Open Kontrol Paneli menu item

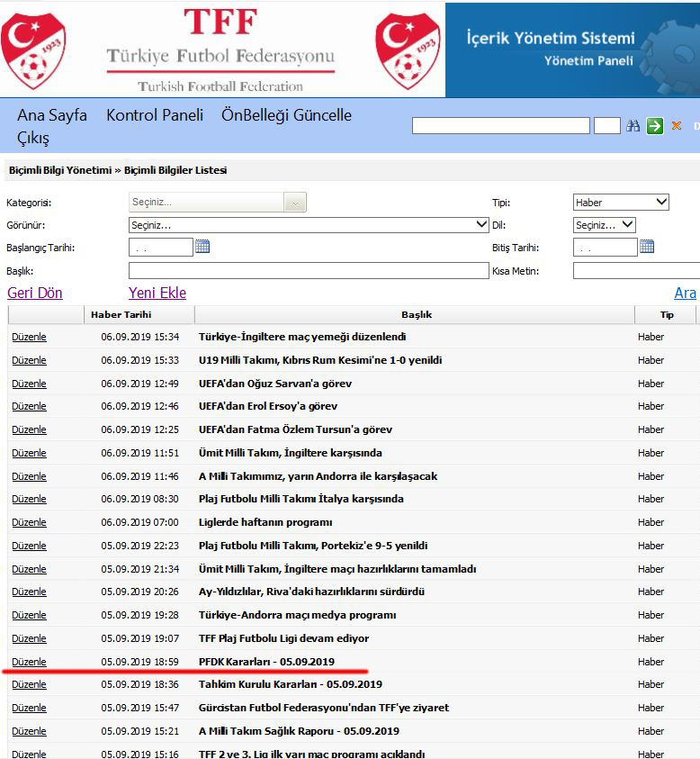[155, 115]
